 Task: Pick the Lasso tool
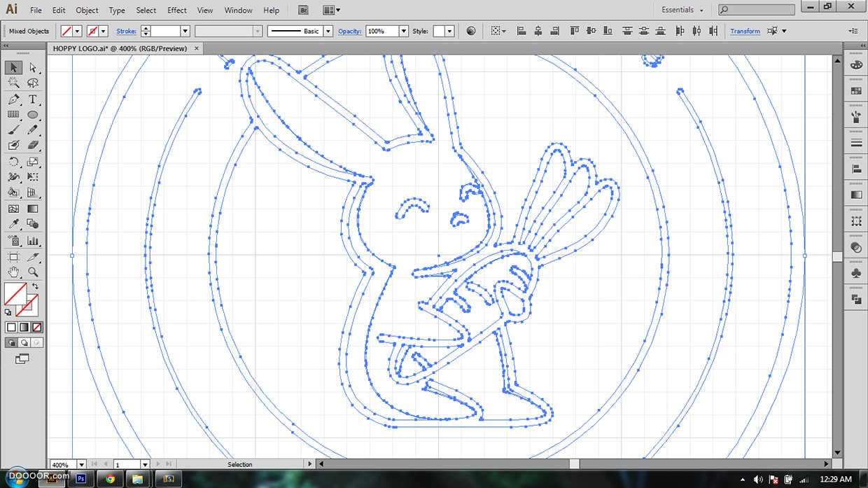pos(33,83)
